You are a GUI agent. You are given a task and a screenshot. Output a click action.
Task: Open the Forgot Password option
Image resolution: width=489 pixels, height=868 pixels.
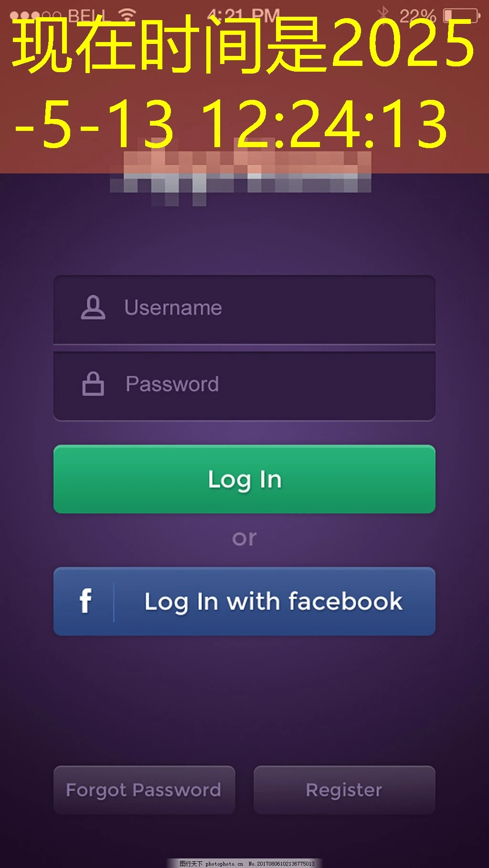[x=144, y=790]
